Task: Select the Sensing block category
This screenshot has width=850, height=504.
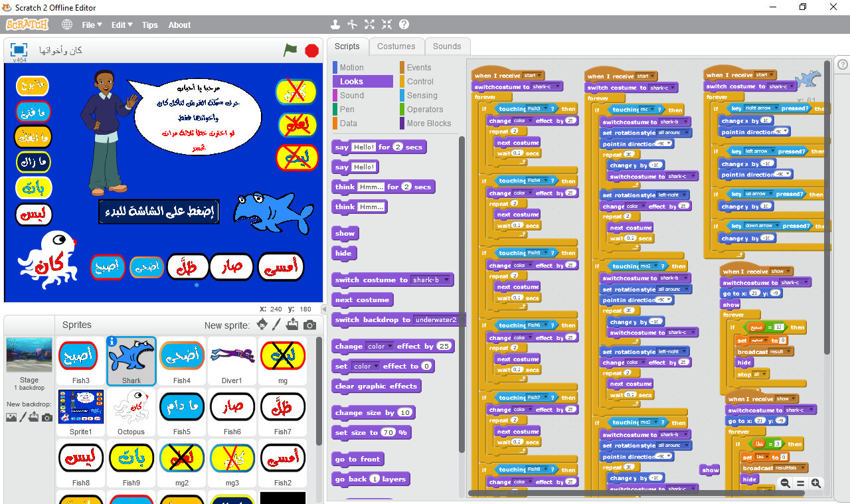Action: pos(429,96)
